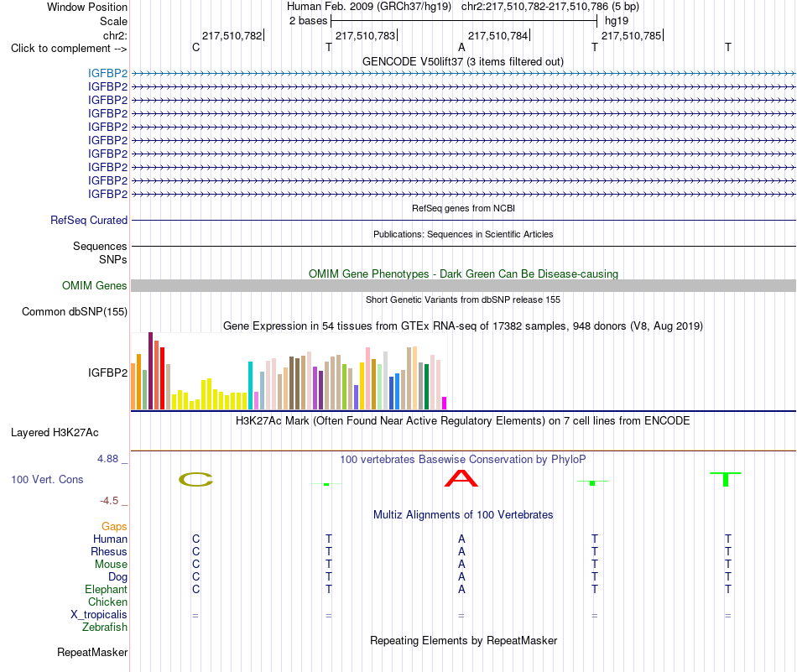The image size is (797, 672).
Task: Click the SNPs track label
Action: (113, 259)
